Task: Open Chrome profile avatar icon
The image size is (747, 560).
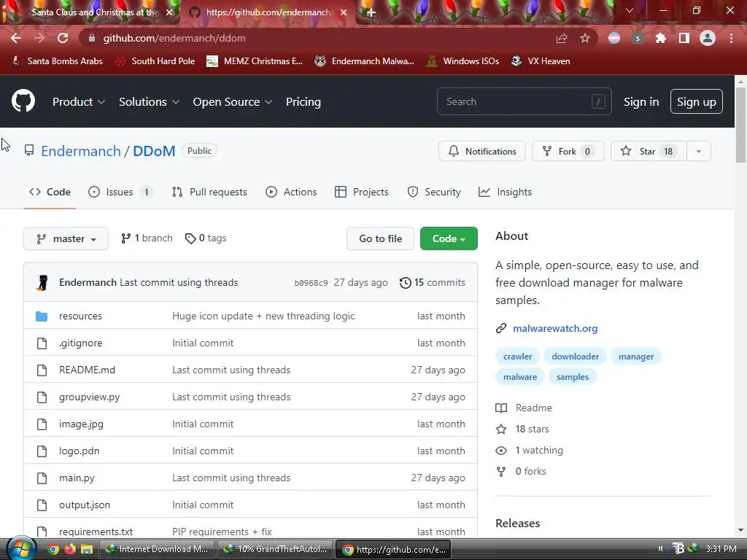Action: point(708,38)
